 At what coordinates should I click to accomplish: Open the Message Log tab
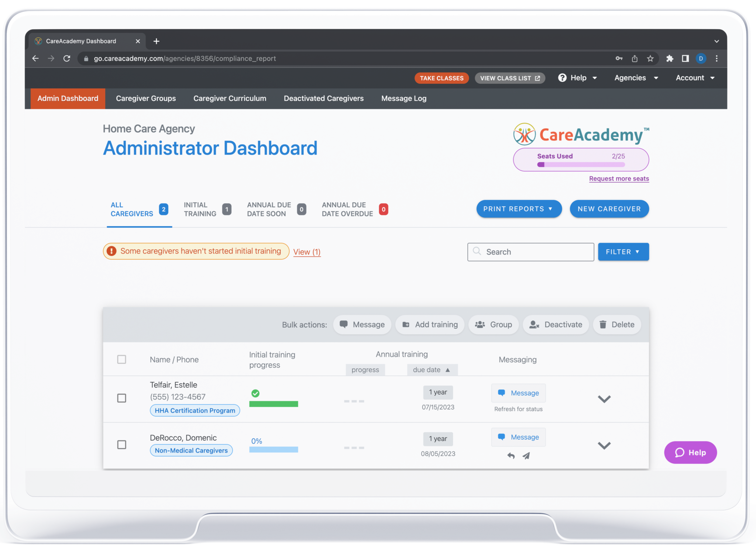coord(403,98)
